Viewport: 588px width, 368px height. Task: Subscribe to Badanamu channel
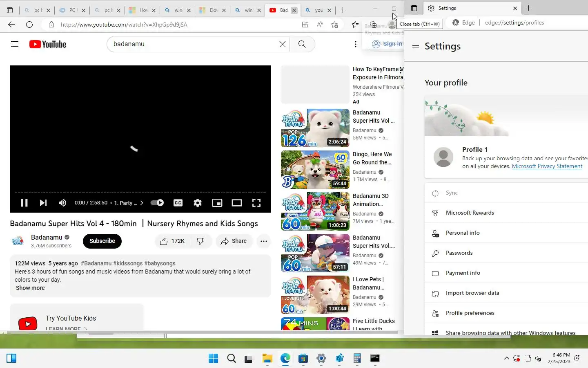coord(102,241)
